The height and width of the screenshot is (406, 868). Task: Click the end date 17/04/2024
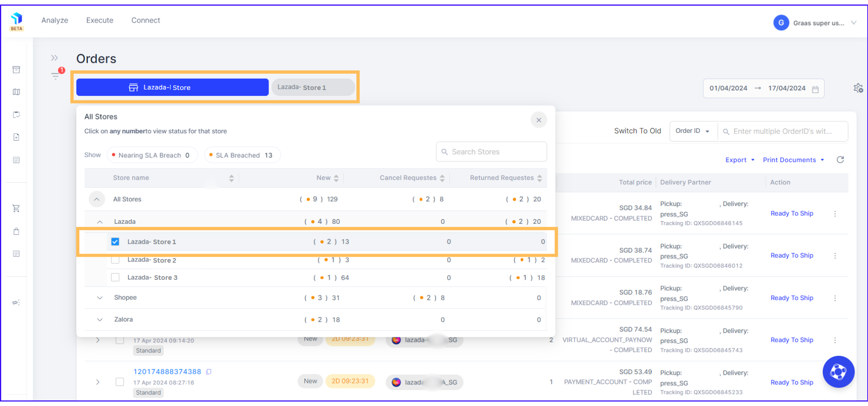coord(787,88)
